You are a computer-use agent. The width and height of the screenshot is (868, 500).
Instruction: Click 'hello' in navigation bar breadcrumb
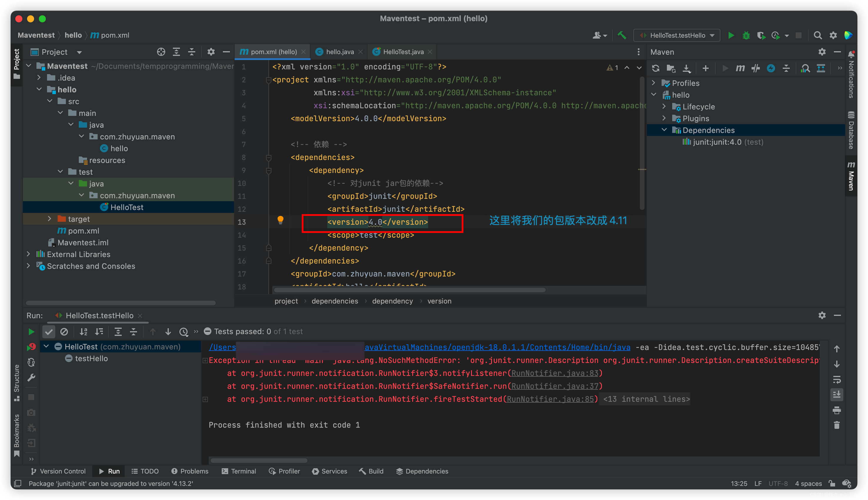point(73,35)
